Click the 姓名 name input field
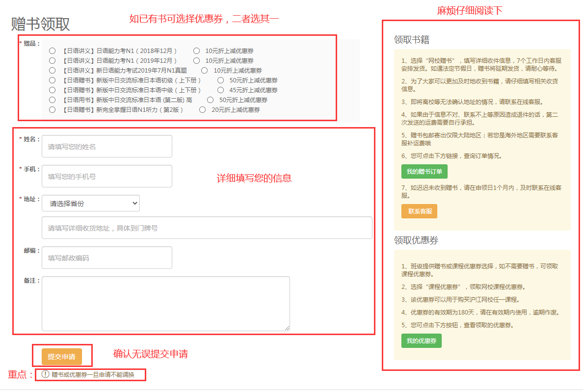Screen dimensions: 583x392 coord(107,146)
